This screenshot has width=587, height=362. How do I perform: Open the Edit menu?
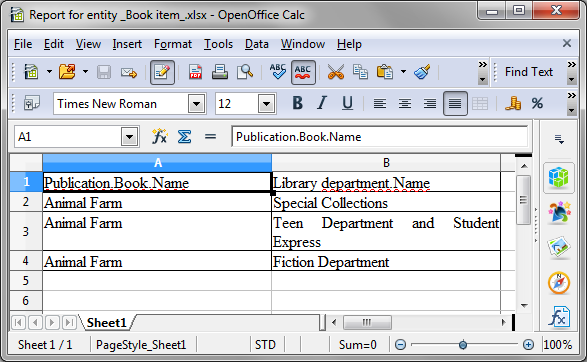(x=54, y=44)
